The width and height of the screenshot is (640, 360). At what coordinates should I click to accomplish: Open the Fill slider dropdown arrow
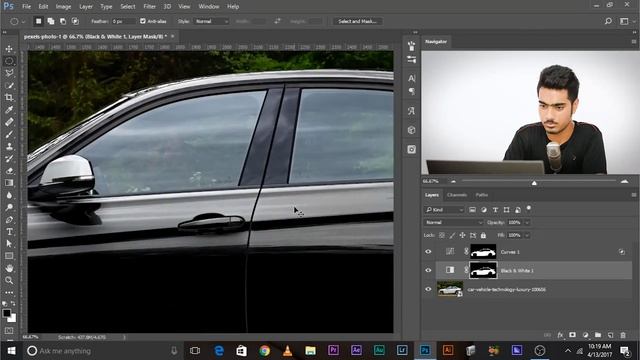coord(527,236)
